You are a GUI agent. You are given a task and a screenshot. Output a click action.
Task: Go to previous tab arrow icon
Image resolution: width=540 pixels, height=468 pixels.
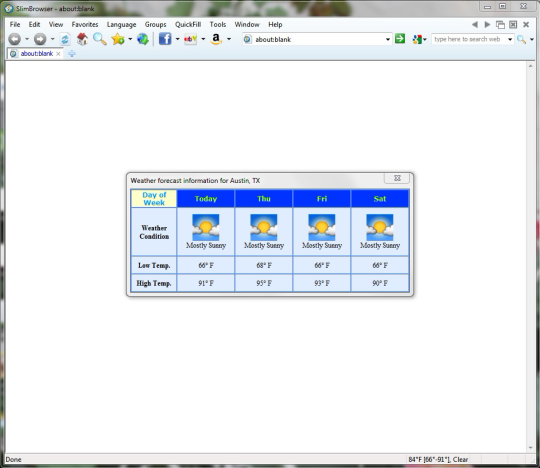(475, 24)
